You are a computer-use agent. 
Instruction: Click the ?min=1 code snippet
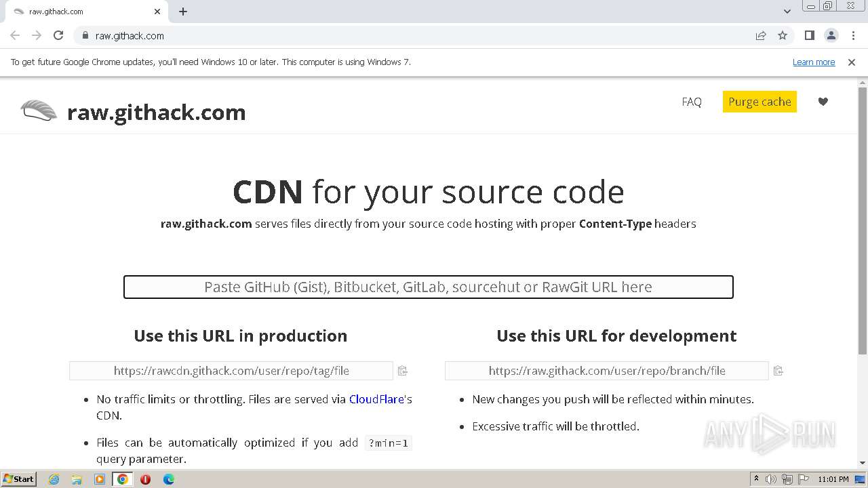(388, 443)
